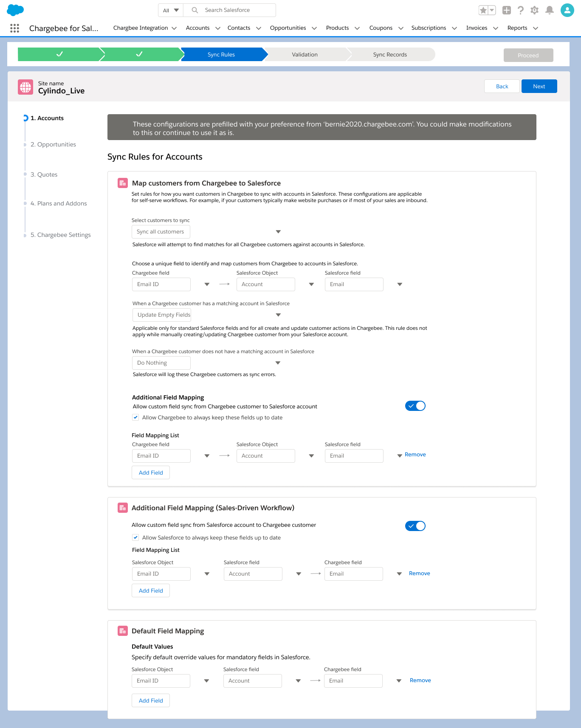Click the first completed checkmark step
Image resolution: width=581 pixels, height=728 pixels.
coord(59,54)
